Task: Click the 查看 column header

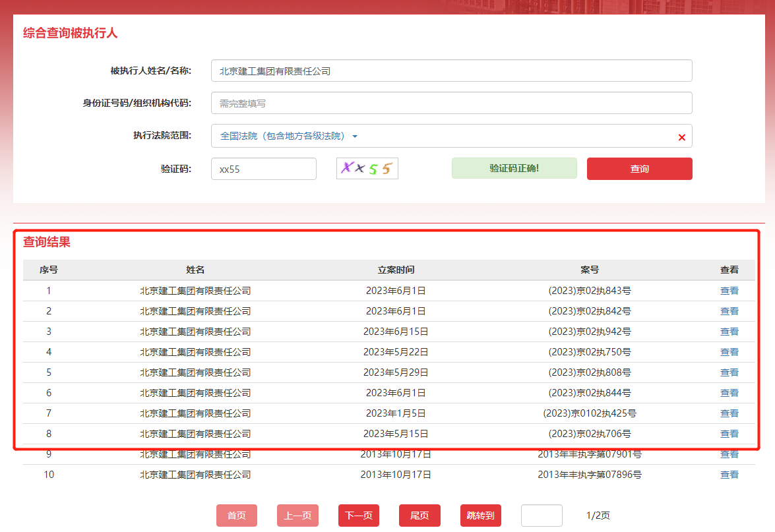Action: tap(729, 270)
